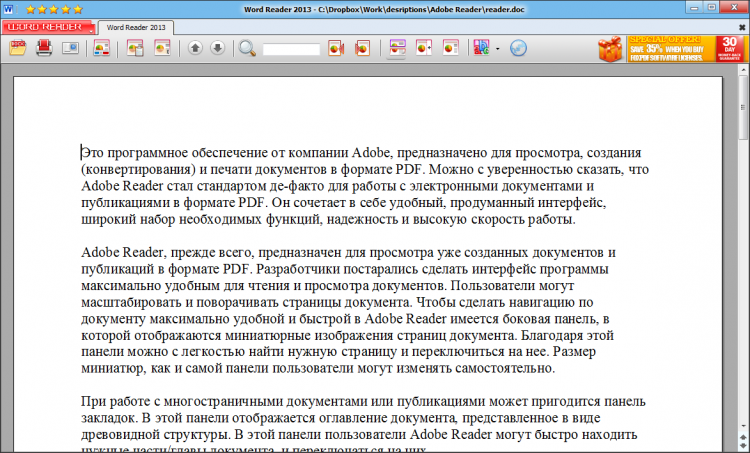Click the orange gift box icon

(x=611, y=49)
